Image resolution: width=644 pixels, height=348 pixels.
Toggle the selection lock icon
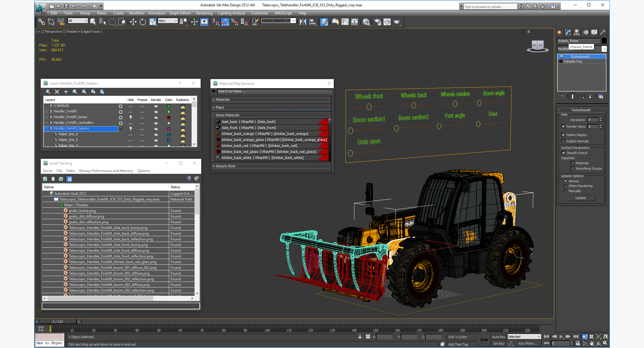[360, 337]
